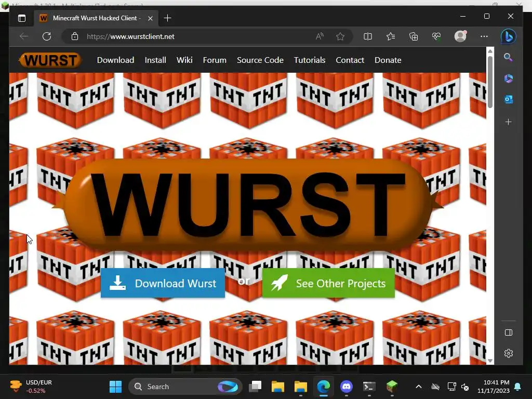Click the green See Other Projects button
The height and width of the screenshot is (399, 532).
pos(328,283)
